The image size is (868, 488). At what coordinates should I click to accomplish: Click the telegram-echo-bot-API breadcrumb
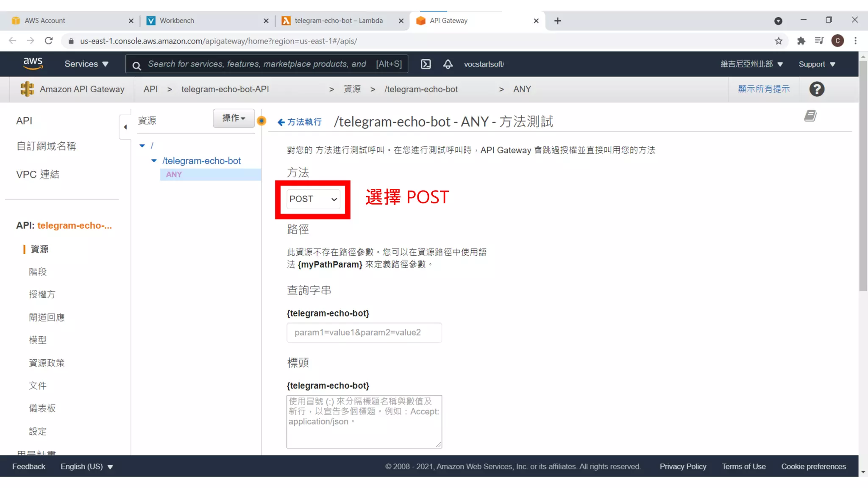coord(225,89)
